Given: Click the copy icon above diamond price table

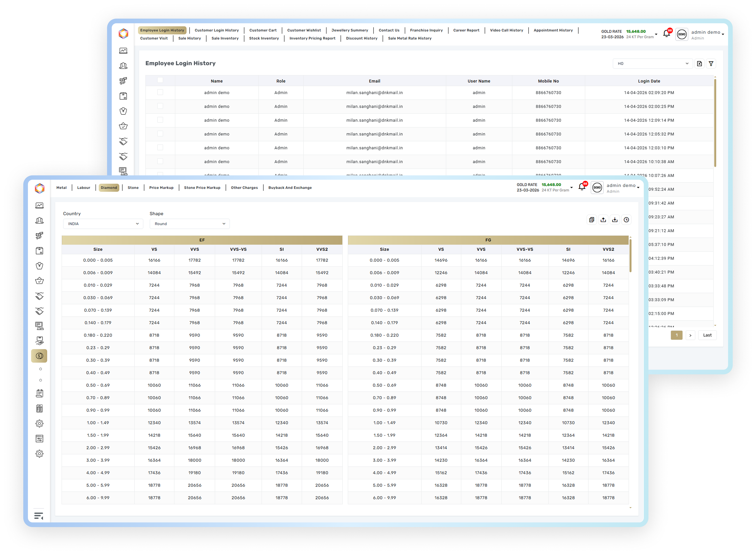Looking at the screenshot, I should pos(591,220).
